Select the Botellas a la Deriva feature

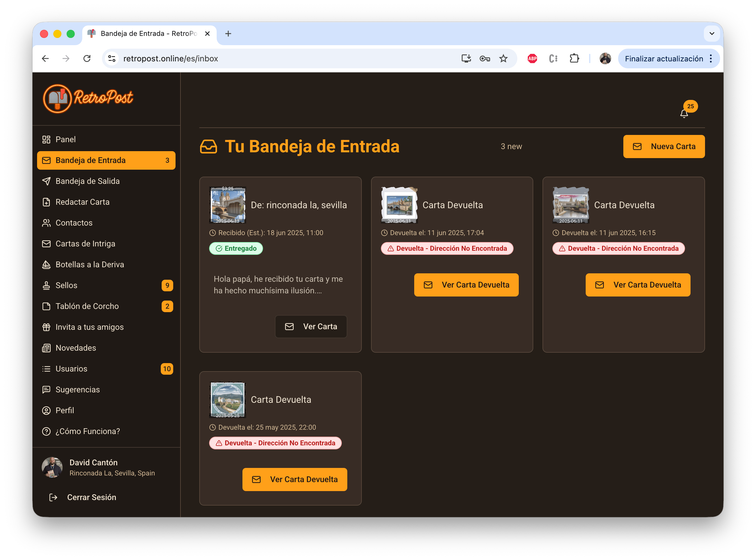pos(90,264)
